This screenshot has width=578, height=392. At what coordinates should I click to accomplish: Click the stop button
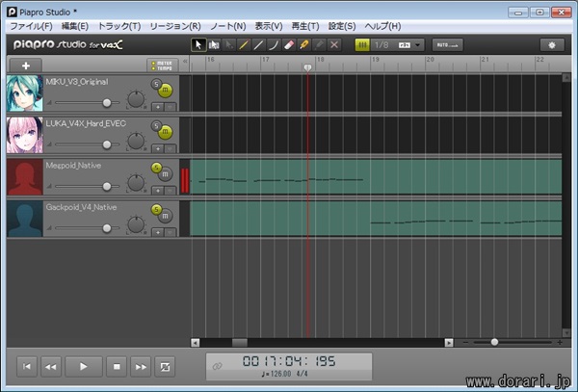117,367
